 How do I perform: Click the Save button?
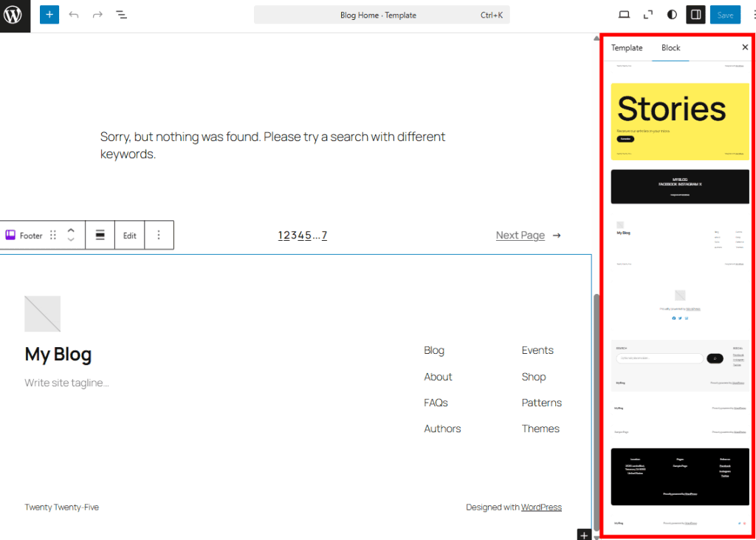tap(725, 14)
